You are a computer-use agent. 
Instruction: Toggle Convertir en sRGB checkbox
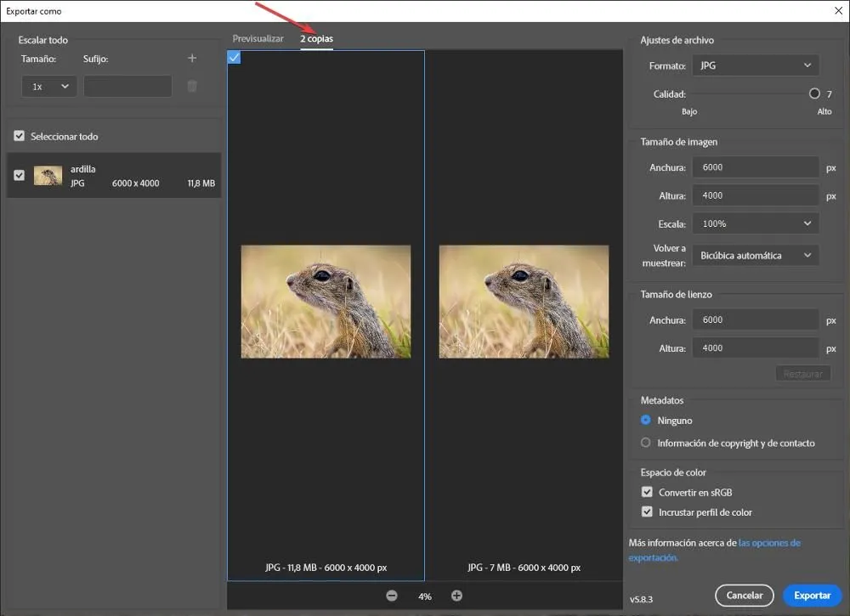coord(647,492)
